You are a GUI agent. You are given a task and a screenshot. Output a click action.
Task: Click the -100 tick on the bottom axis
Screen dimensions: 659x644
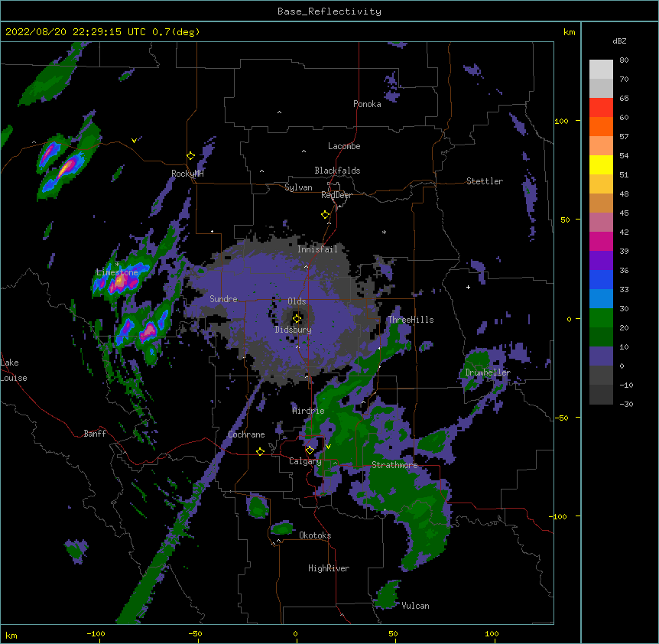(96, 633)
